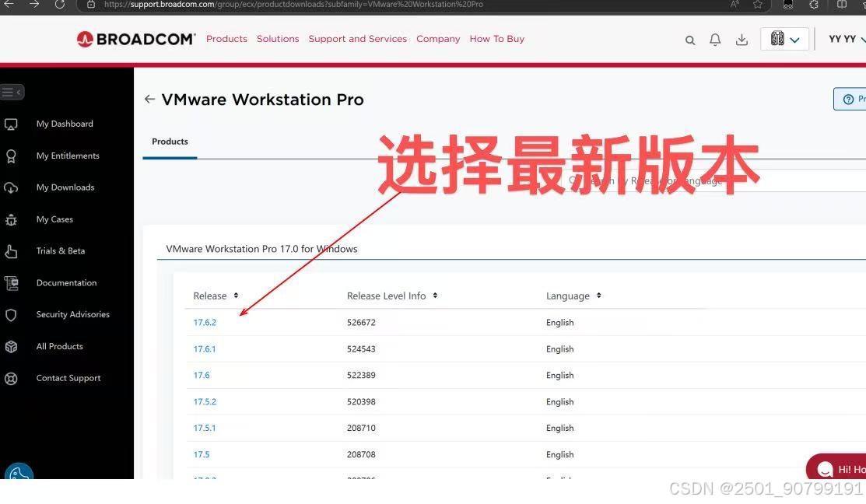Click the All Products cube icon
This screenshot has height=504, width=866.
(11, 347)
